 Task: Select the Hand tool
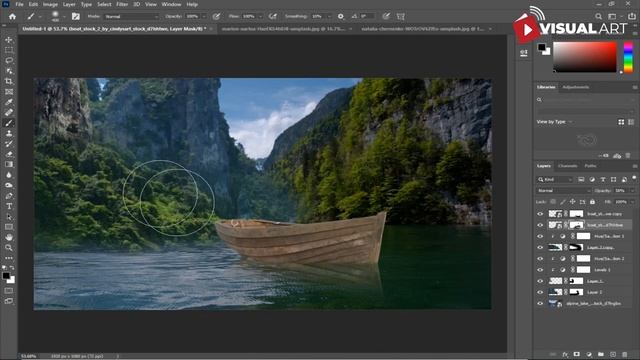9,238
